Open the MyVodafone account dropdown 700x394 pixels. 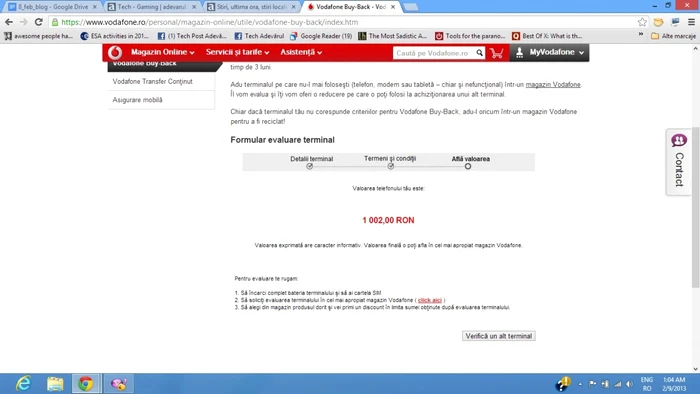[x=550, y=52]
